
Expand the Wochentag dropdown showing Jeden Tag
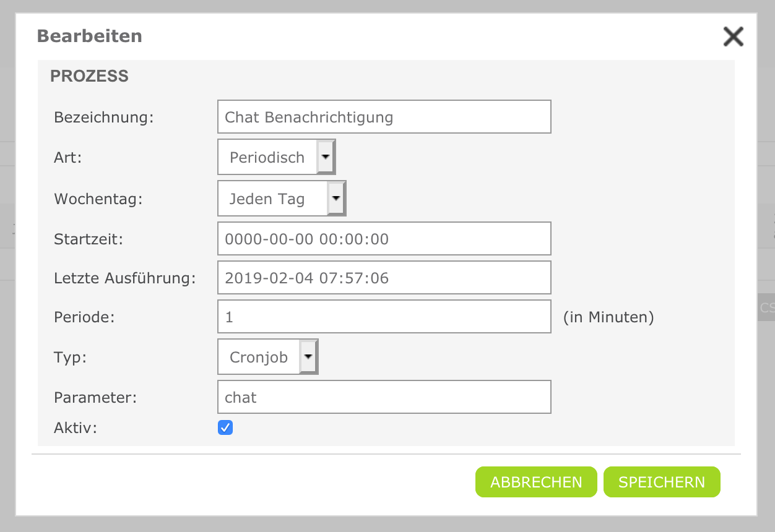click(282, 199)
